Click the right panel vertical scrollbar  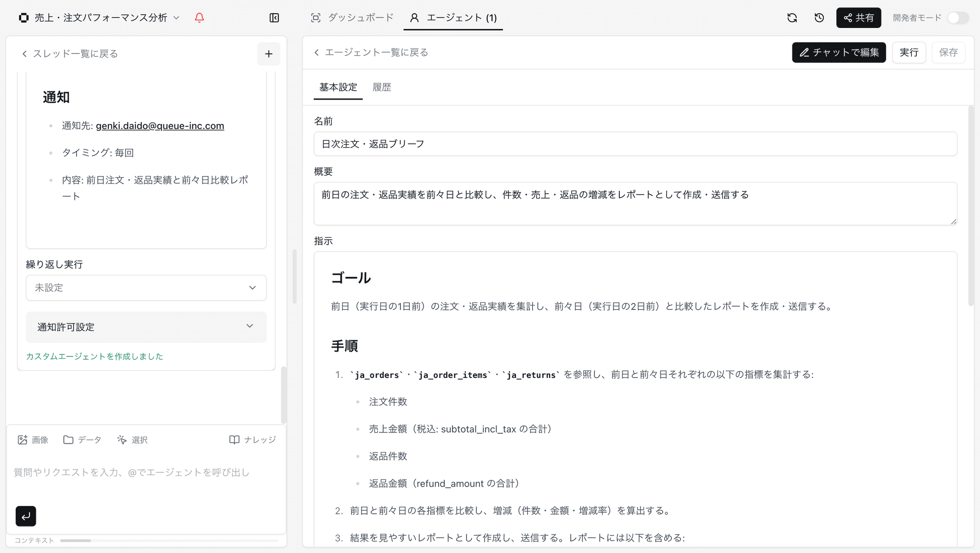tap(971, 206)
